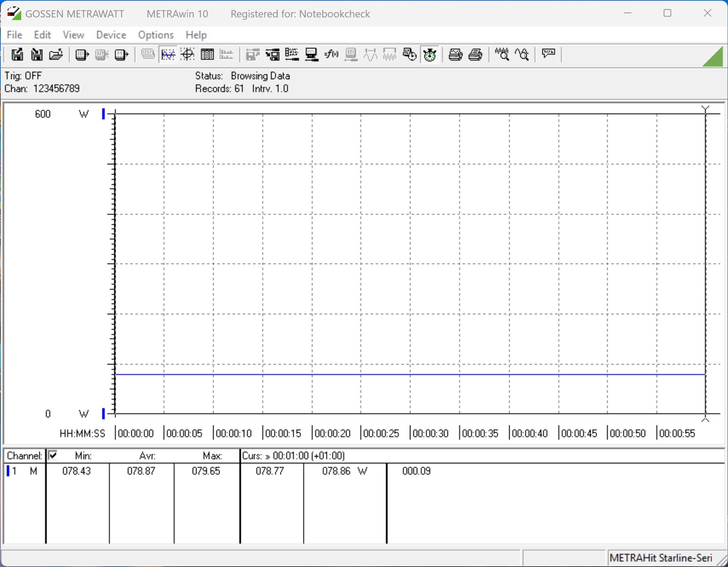
Task: Click the zoom-in magnifier waveform icon
Action: 502,55
